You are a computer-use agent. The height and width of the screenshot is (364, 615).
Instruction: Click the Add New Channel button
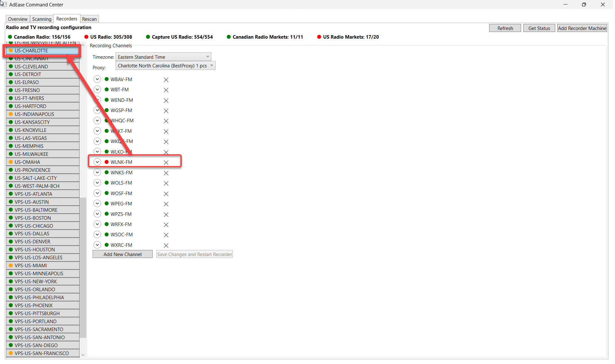[123, 254]
